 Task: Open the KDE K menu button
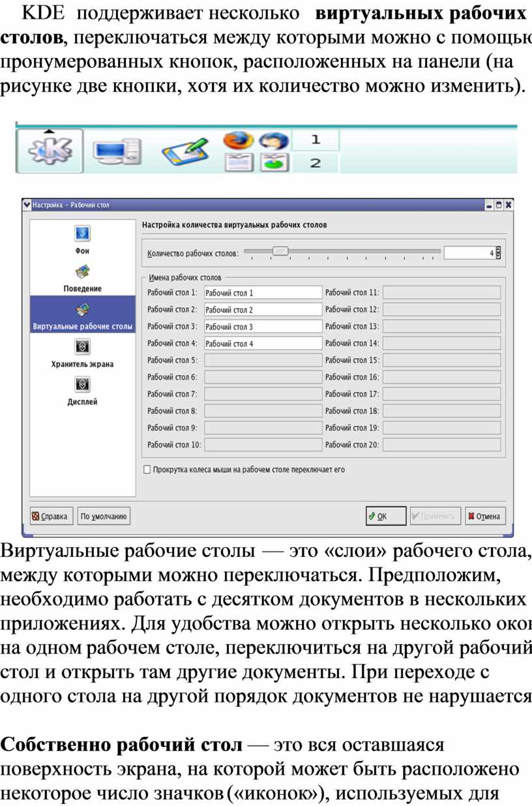pos(50,151)
